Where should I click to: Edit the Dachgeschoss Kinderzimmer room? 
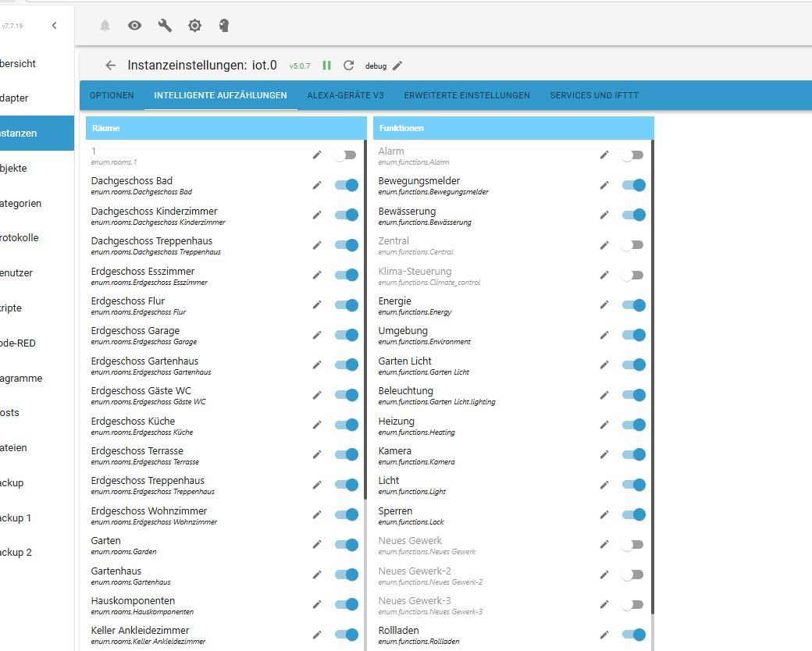click(x=317, y=215)
